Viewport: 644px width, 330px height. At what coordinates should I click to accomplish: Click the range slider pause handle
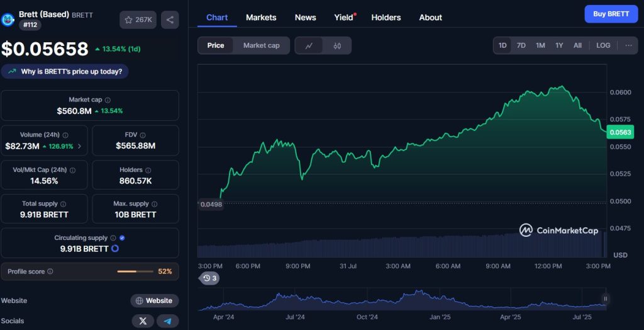tap(605, 299)
